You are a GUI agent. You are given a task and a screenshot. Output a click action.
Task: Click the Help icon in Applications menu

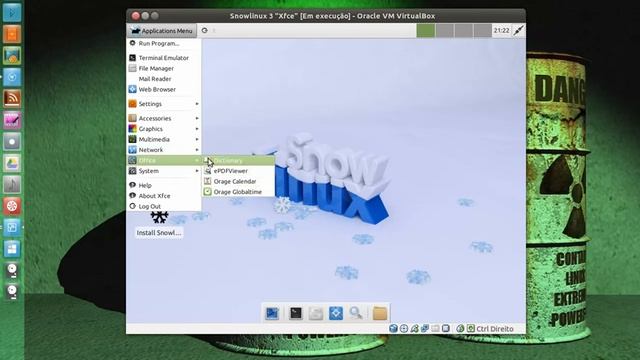[132, 185]
